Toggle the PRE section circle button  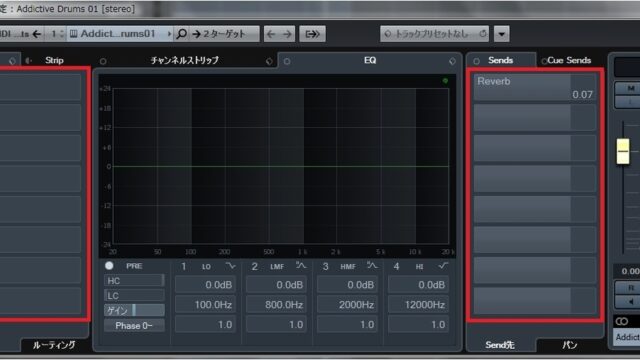tap(109, 266)
